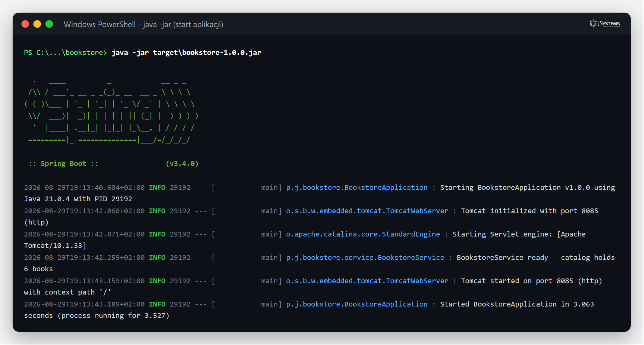The image size is (644, 345).
Task: Click timestamp '2026-08-29T19:13:42.259+02:00'
Action: click(84, 258)
